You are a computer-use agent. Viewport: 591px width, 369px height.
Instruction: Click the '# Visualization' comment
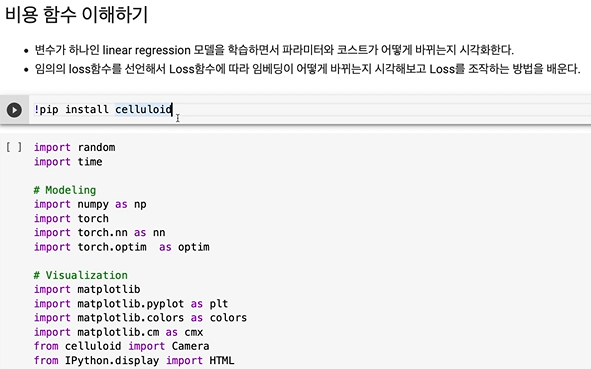(x=81, y=275)
